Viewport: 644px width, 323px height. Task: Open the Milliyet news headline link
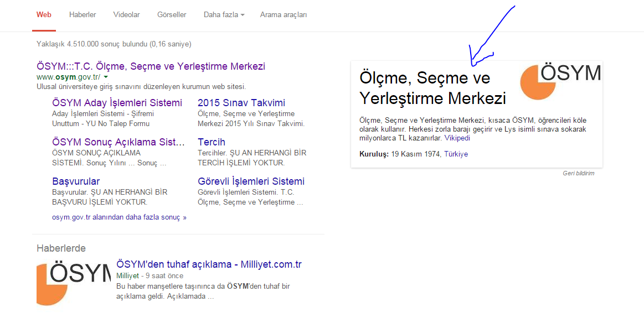point(209,264)
